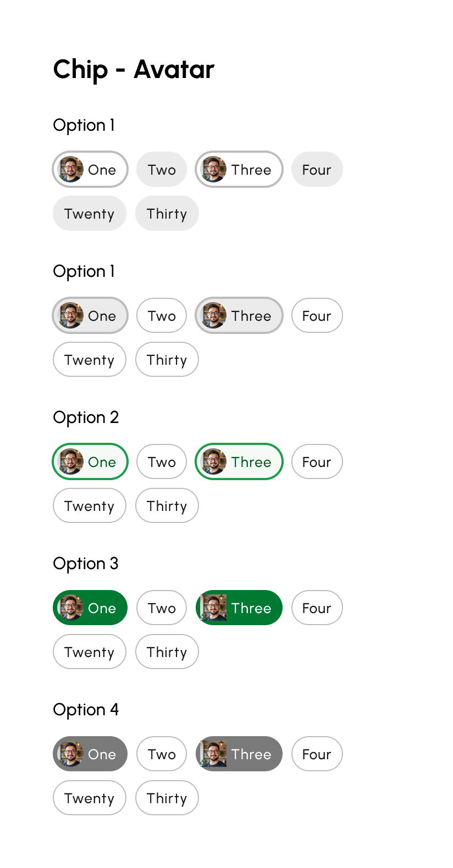The width and height of the screenshot is (453, 868).
Task: Toggle the Two chip under Option 2
Action: pos(162,461)
